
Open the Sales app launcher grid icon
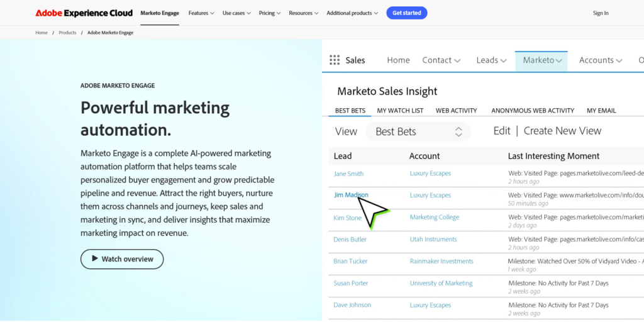335,60
